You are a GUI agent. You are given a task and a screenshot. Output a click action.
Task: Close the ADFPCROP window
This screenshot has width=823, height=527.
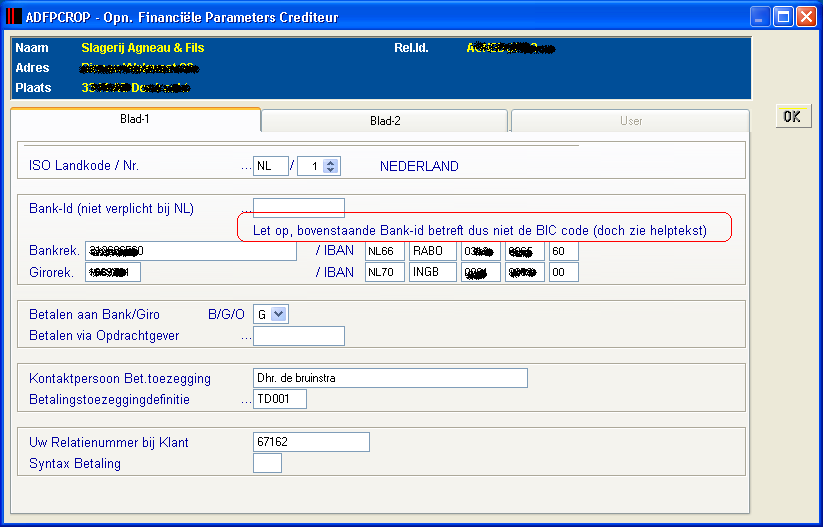click(x=806, y=17)
